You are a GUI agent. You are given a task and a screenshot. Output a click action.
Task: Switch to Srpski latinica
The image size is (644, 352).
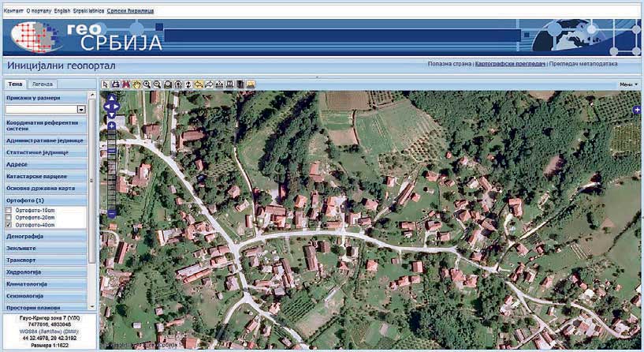(x=88, y=11)
